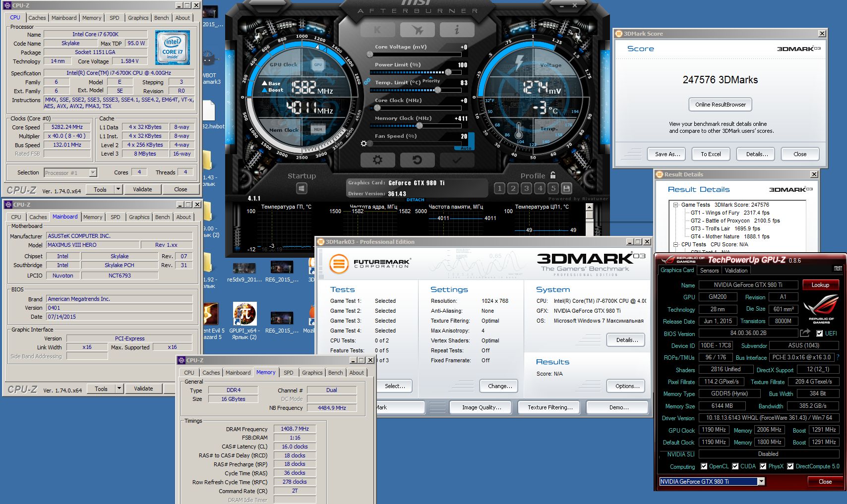Click the Online ResultBrowser button

(721, 105)
